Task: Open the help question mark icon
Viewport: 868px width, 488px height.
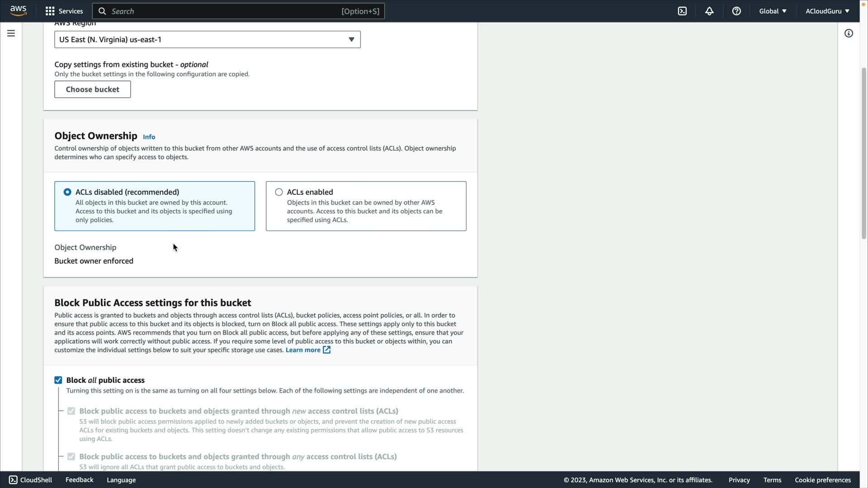Action: (736, 11)
